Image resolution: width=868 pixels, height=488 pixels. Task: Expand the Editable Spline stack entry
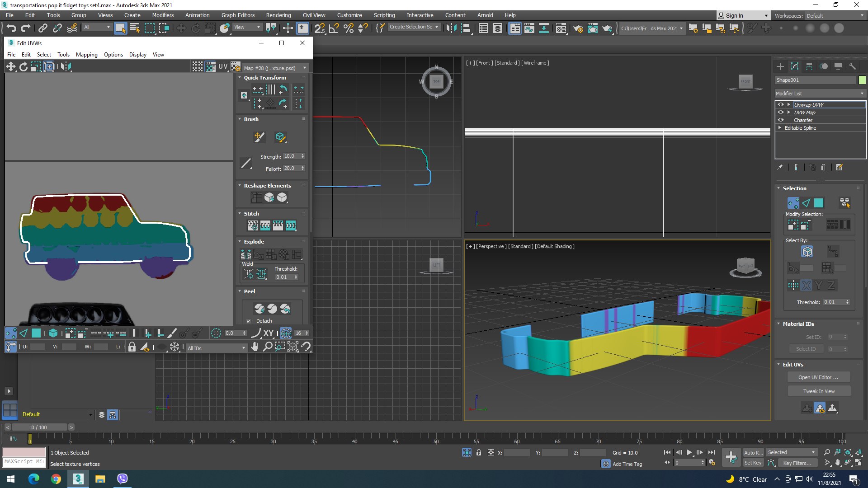[x=780, y=128]
